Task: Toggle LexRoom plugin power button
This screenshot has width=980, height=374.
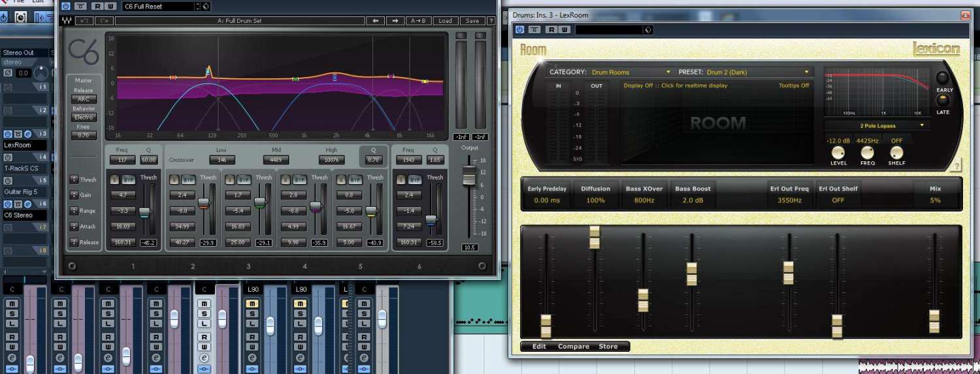Action: click(519, 29)
